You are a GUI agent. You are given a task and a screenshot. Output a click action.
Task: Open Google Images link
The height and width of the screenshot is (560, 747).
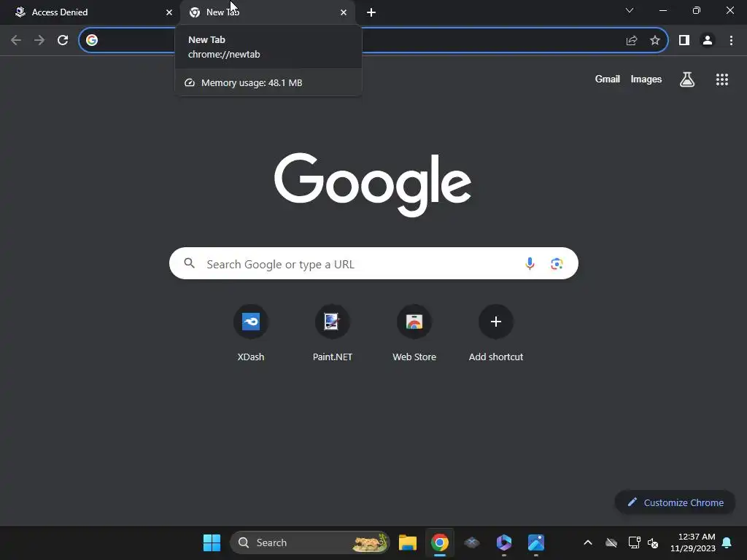(646, 79)
